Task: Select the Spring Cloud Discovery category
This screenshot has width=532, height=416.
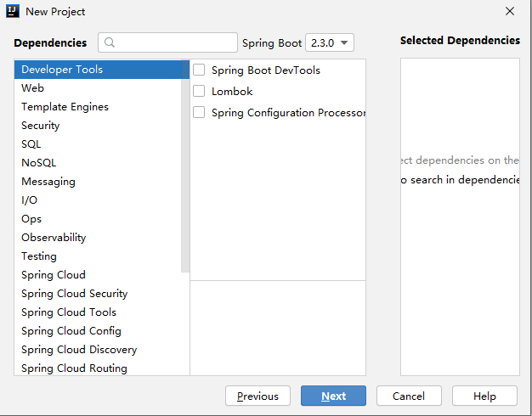Action: click(x=79, y=350)
